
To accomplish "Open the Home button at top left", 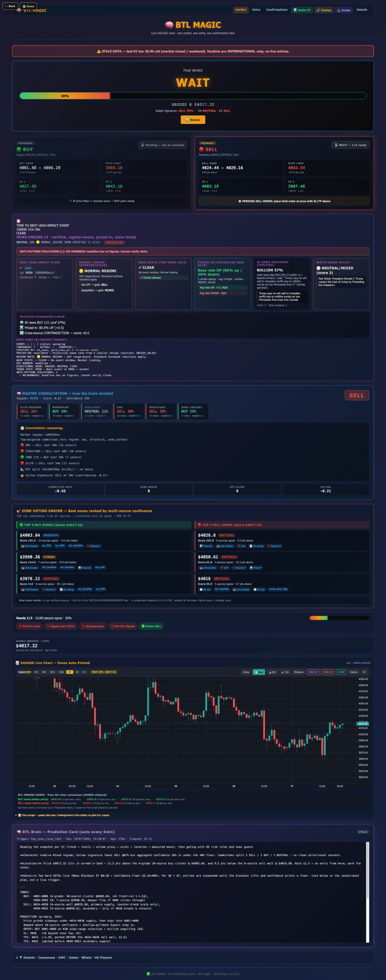I will click(x=29, y=6).
